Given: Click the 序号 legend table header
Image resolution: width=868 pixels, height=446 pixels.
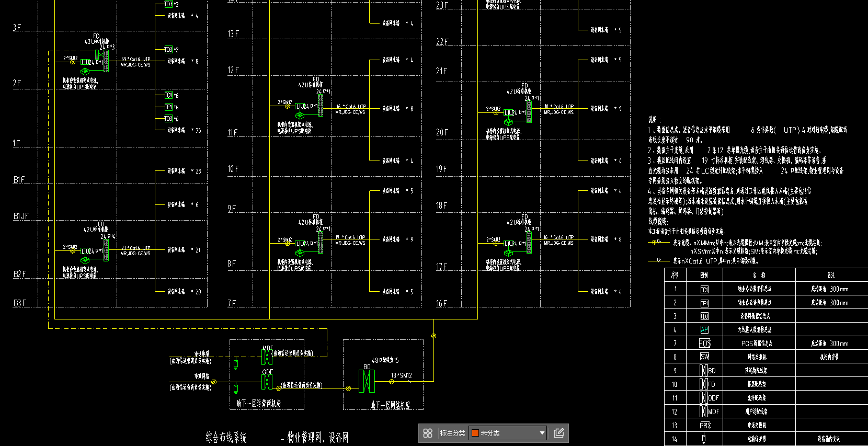Looking at the screenshot, I should pos(675,275).
